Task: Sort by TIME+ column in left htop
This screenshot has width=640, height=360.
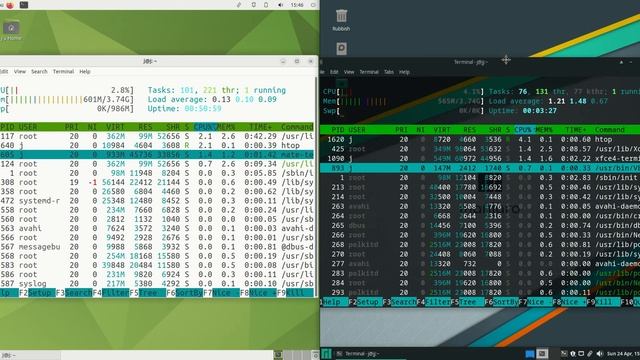Action: (260, 127)
